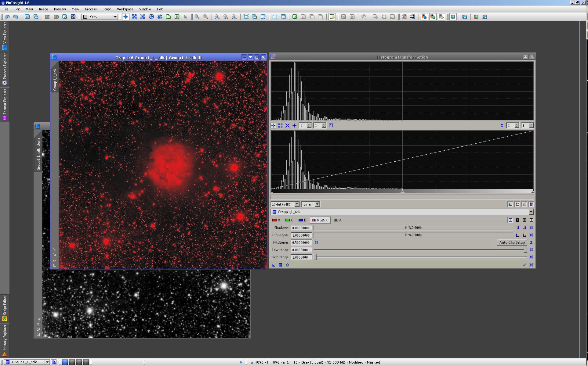Open the Script menu

[x=107, y=9]
